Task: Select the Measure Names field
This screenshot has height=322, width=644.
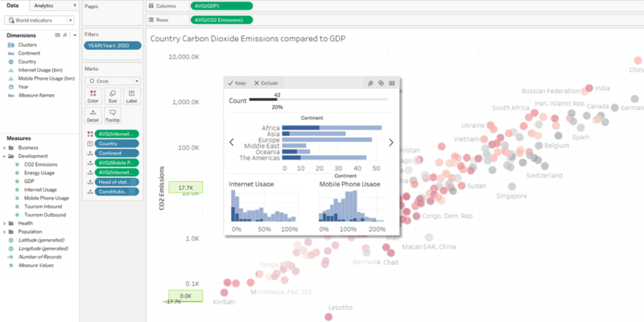Action: coord(36,95)
